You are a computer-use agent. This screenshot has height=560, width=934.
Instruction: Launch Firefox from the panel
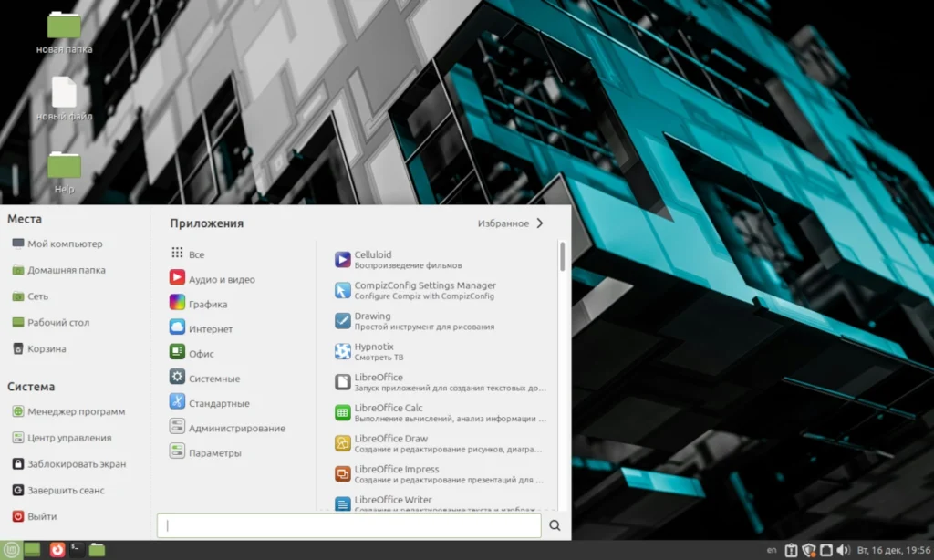coord(57,550)
